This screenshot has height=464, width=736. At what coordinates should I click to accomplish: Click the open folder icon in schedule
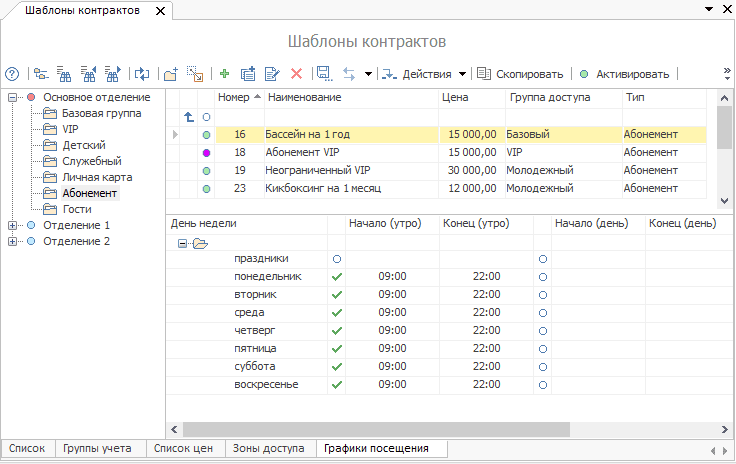tap(200, 243)
